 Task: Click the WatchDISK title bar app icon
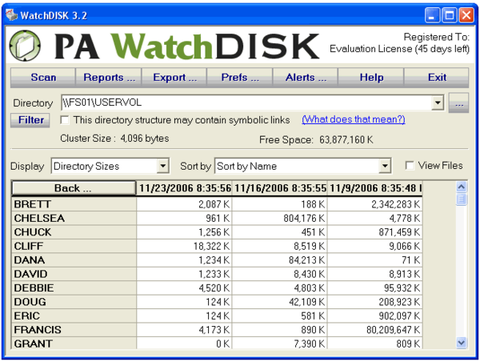11,15
